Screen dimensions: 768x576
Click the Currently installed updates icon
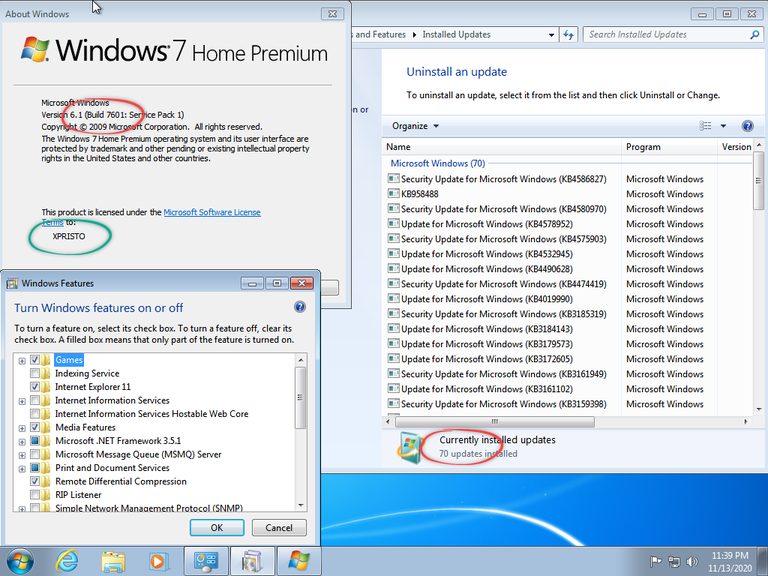tap(410, 448)
